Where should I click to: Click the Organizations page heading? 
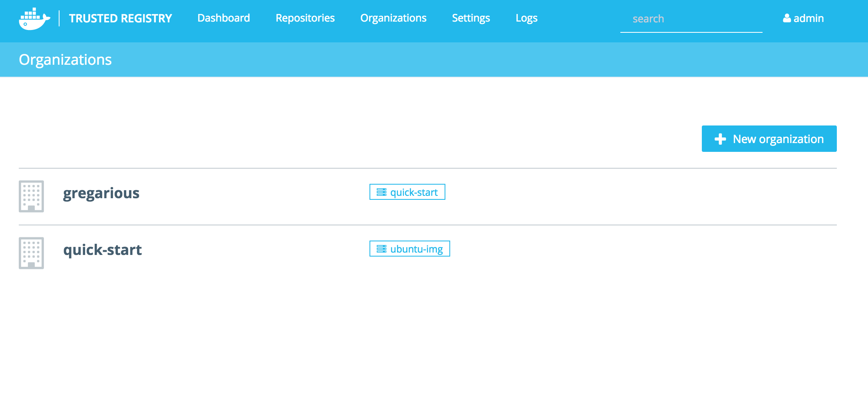coord(65,60)
